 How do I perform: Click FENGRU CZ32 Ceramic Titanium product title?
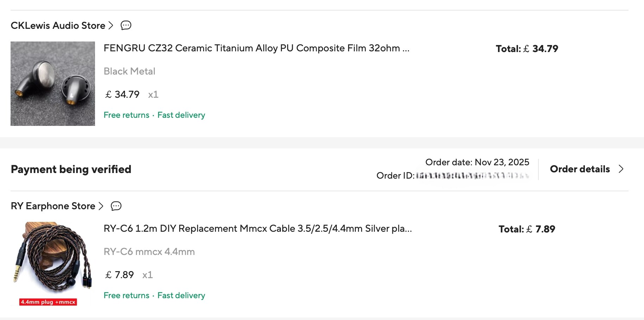256,48
